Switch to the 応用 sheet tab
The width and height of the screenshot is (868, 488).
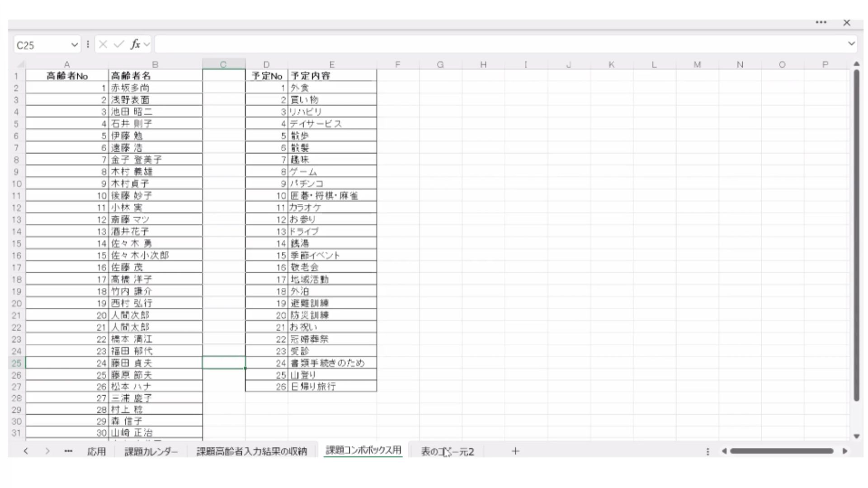96,451
